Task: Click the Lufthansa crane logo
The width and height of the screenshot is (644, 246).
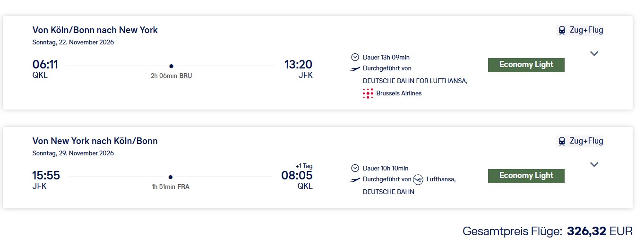Action: tap(418, 179)
